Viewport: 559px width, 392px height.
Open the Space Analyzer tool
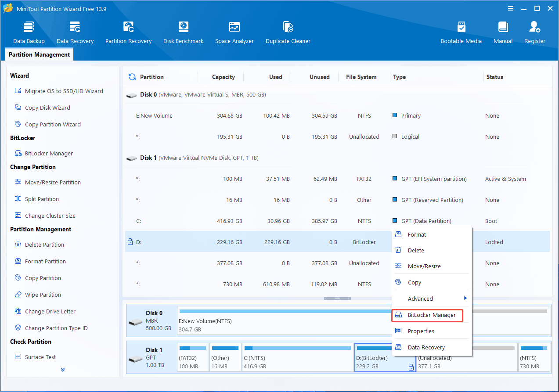(x=234, y=32)
